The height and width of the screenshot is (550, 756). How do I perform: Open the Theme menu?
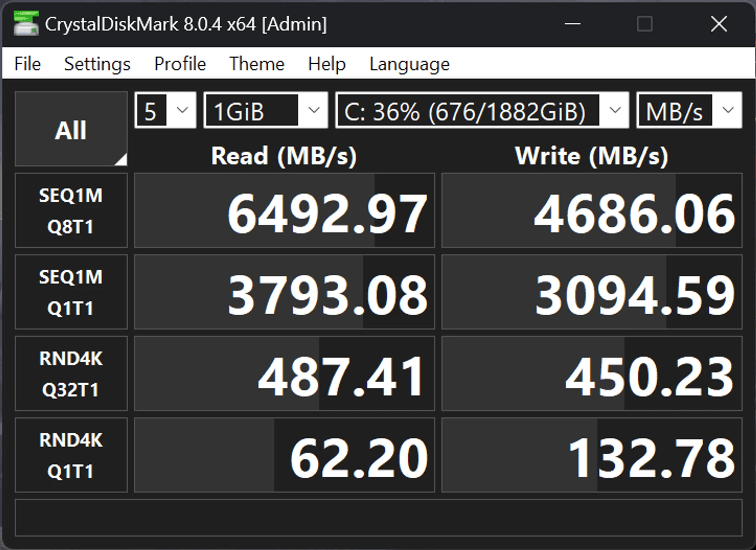click(257, 64)
